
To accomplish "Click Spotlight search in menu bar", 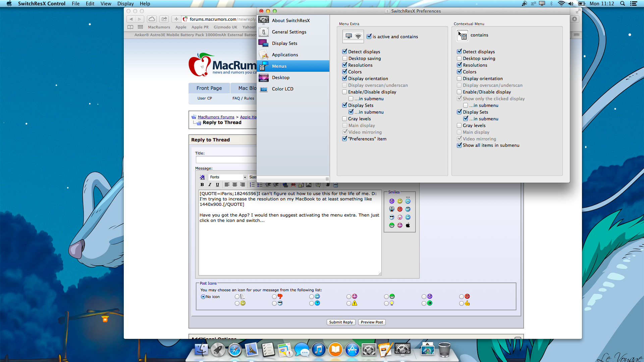I will point(622,4).
